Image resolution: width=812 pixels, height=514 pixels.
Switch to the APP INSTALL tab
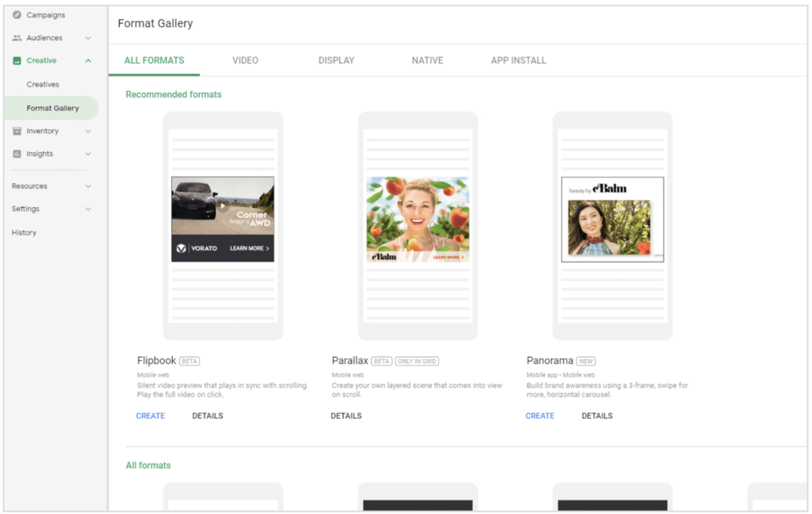pyautogui.click(x=519, y=59)
